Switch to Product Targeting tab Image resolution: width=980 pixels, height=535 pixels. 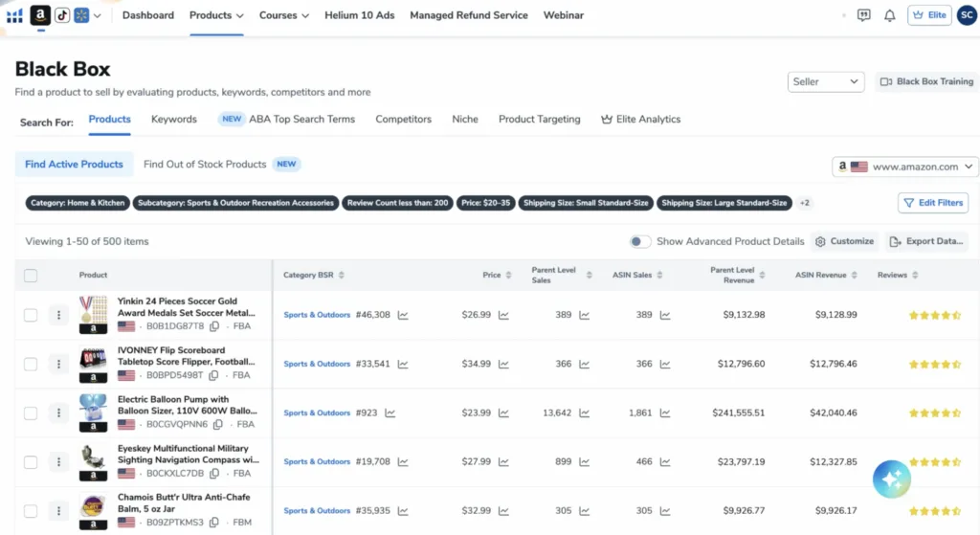[x=540, y=119]
